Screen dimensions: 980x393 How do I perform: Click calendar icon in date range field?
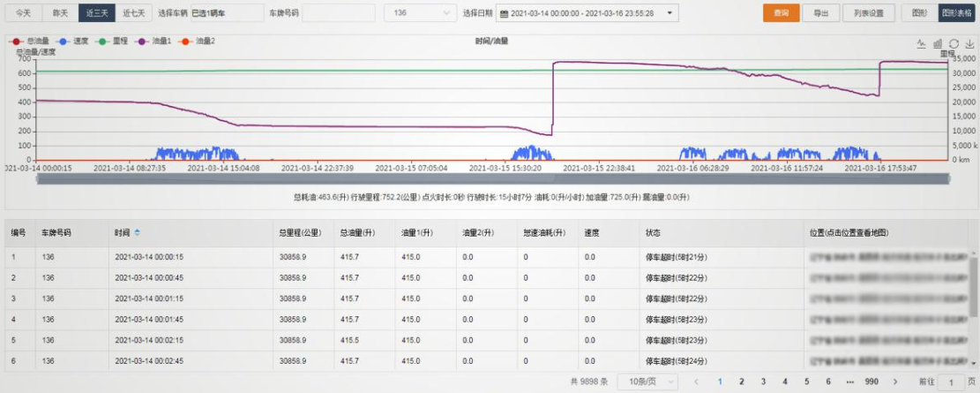pos(503,13)
